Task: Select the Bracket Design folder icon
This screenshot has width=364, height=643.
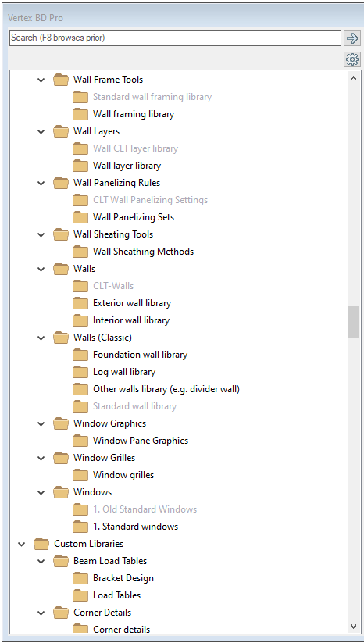Action: (80, 578)
